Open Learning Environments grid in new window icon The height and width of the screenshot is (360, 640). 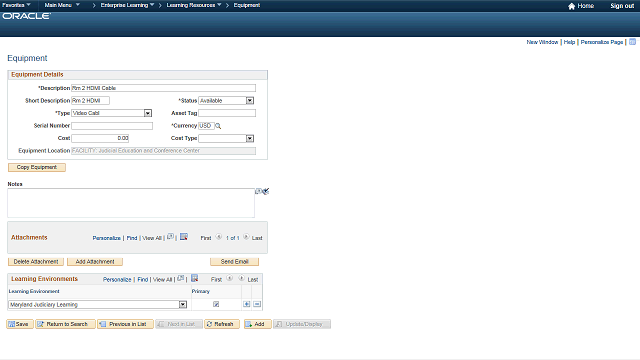coord(181,278)
